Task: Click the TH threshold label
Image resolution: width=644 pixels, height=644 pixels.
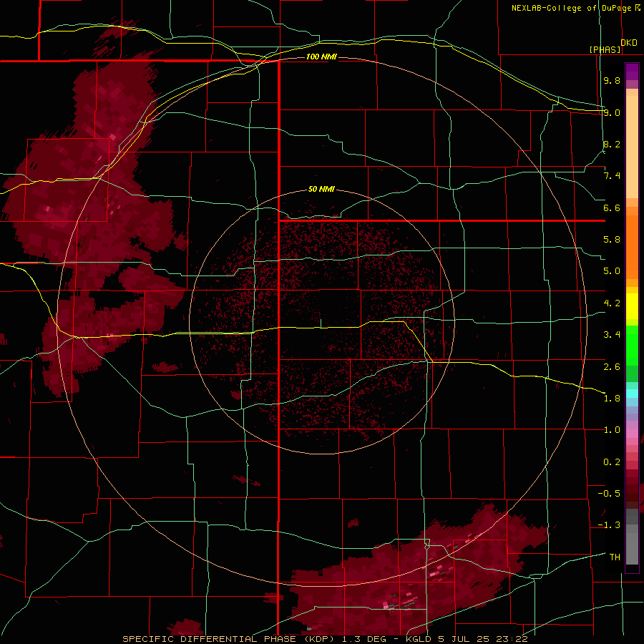Action: (615, 557)
